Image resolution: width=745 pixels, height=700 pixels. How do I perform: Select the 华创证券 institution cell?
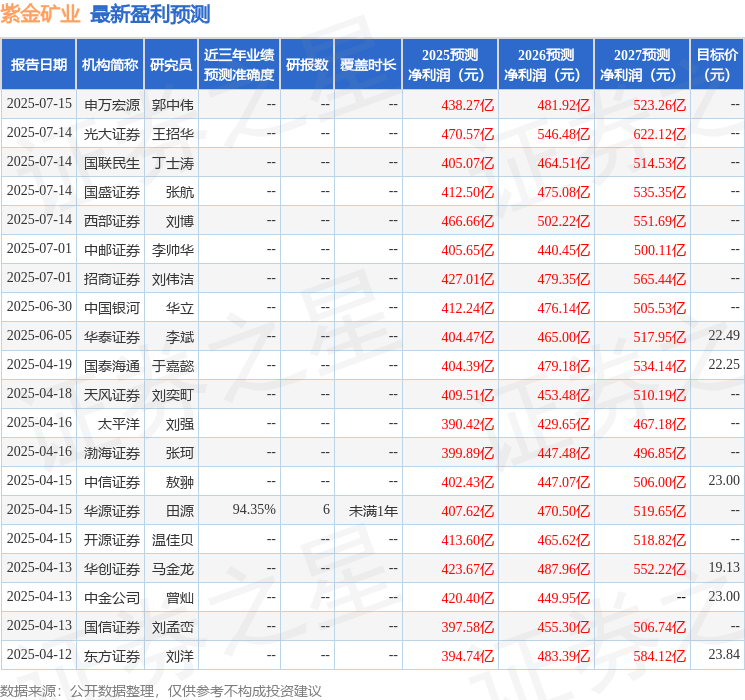[x=112, y=569]
